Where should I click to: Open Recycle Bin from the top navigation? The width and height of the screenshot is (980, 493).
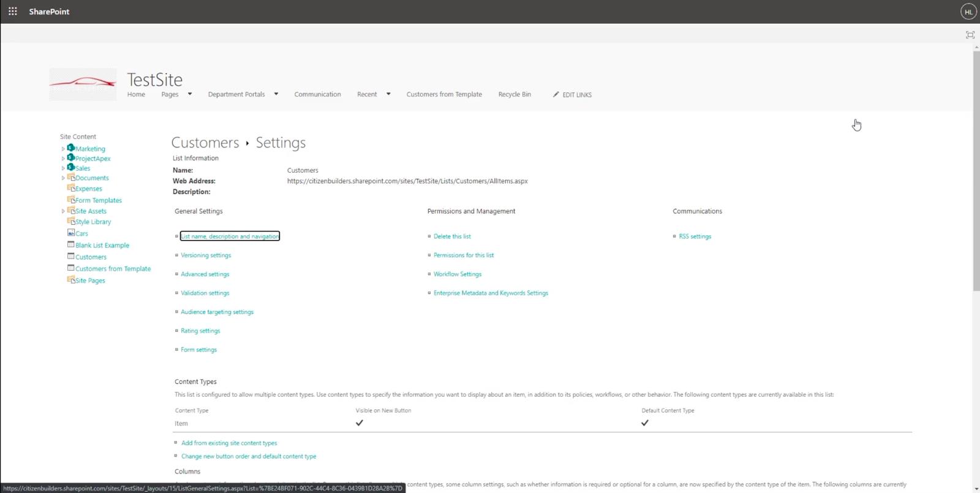pyautogui.click(x=514, y=94)
